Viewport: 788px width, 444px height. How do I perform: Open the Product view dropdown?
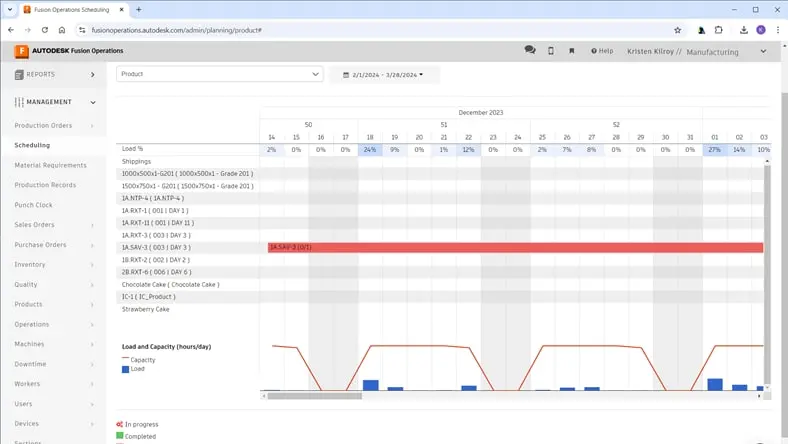(x=220, y=74)
